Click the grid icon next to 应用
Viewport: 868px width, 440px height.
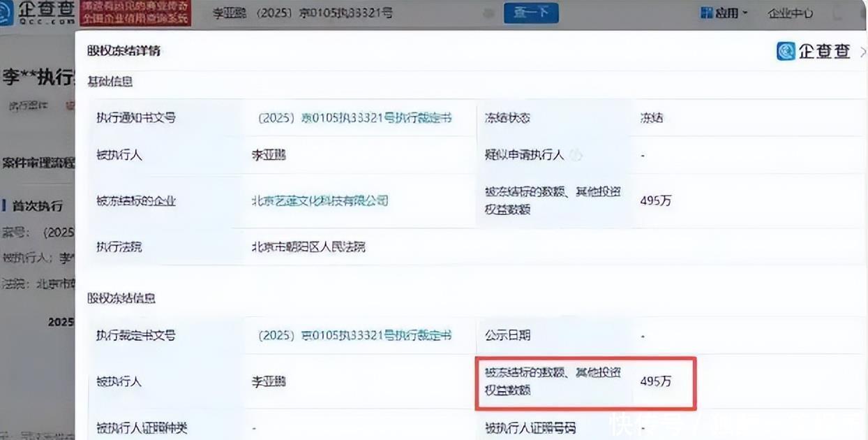click(x=706, y=13)
